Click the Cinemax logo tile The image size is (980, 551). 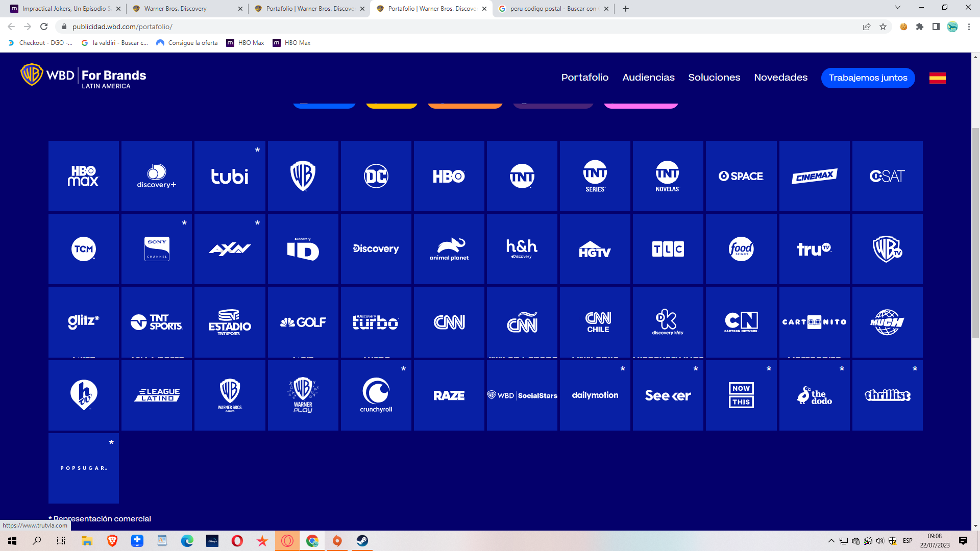coord(815,176)
